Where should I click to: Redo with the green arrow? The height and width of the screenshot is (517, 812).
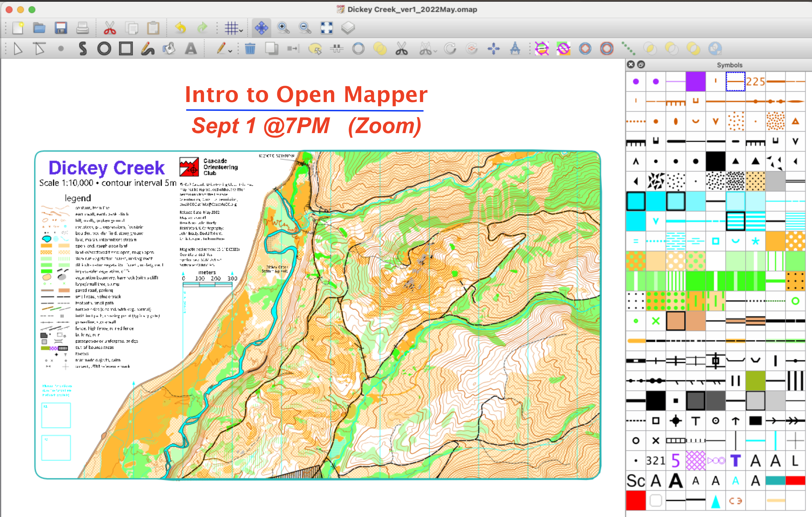[x=202, y=28]
